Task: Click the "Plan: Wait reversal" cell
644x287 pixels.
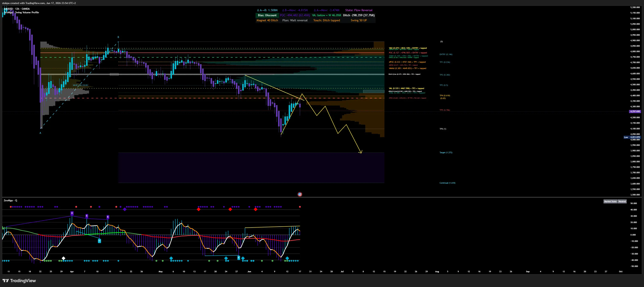Action: tap(295, 20)
